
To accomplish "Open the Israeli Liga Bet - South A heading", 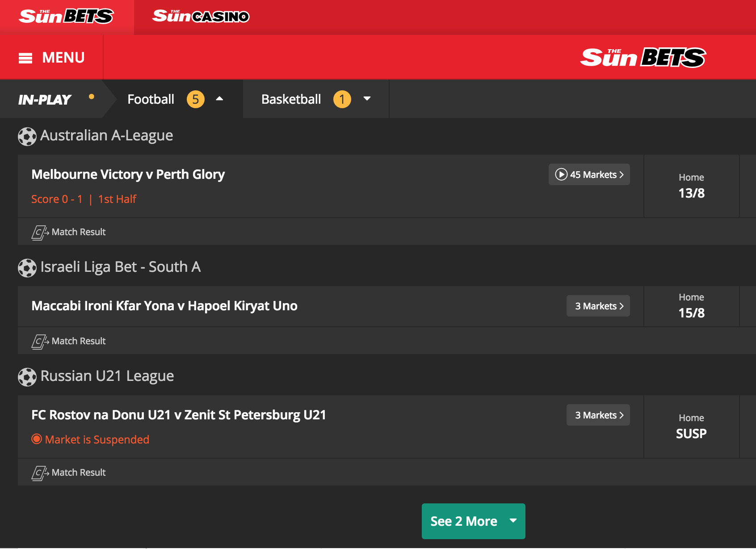I will 121,267.
